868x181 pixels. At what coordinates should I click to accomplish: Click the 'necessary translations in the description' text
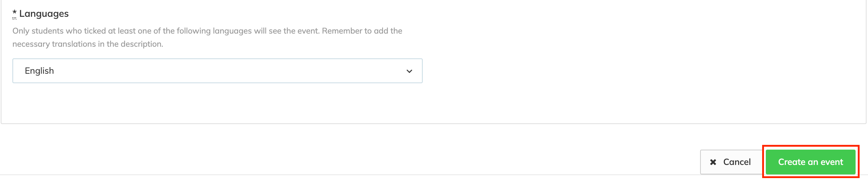[88, 44]
